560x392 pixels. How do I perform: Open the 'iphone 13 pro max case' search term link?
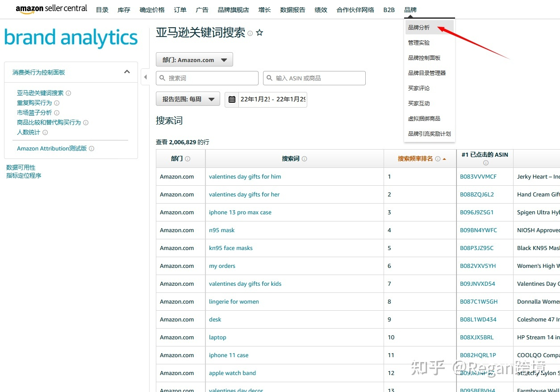[x=240, y=213]
